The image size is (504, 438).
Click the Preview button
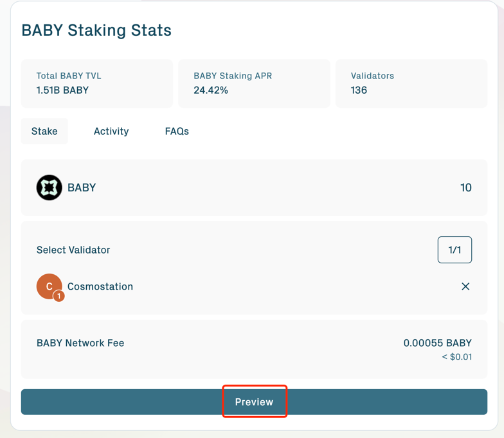[254, 402]
